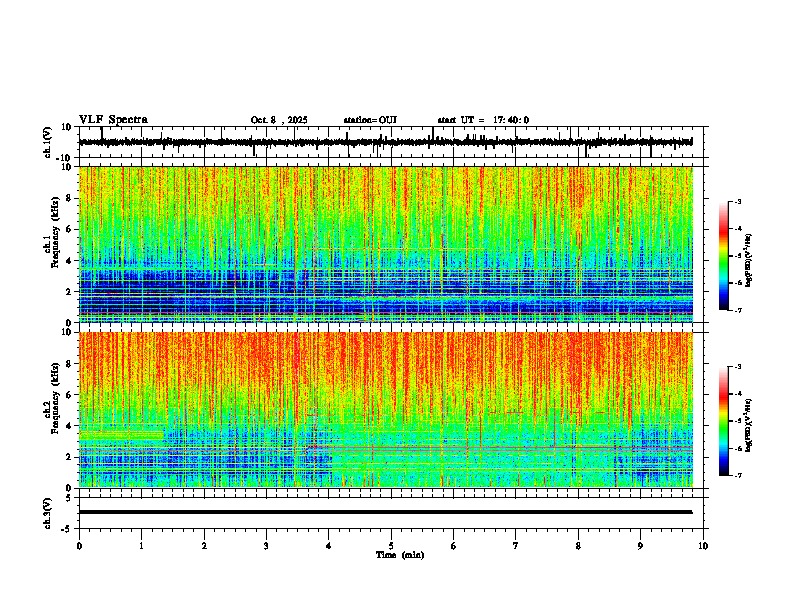
Task: Click time axis tick label '10'
Action: click(x=703, y=546)
